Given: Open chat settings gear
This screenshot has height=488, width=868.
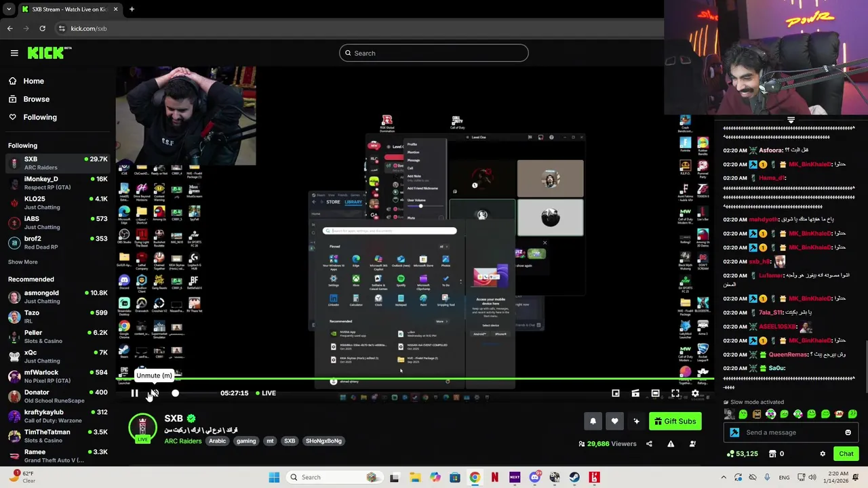Looking at the screenshot, I should point(823,454).
